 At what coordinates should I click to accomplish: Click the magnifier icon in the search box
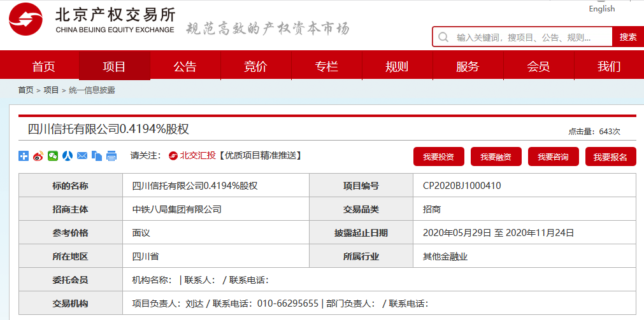[443, 38]
